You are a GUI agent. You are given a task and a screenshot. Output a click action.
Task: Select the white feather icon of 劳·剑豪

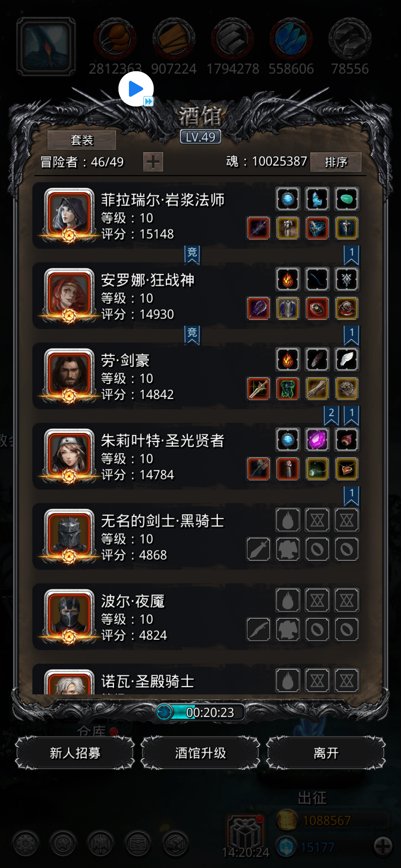pos(346,359)
